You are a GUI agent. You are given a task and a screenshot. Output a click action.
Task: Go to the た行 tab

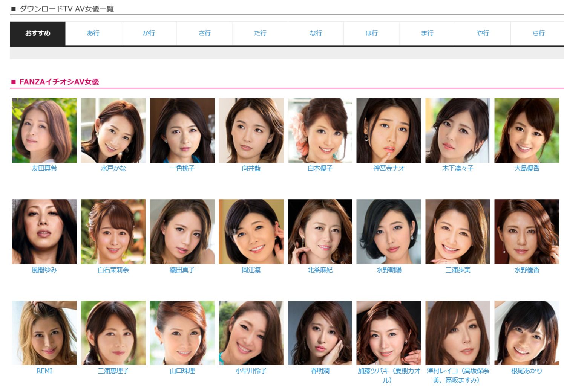(260, 33)
